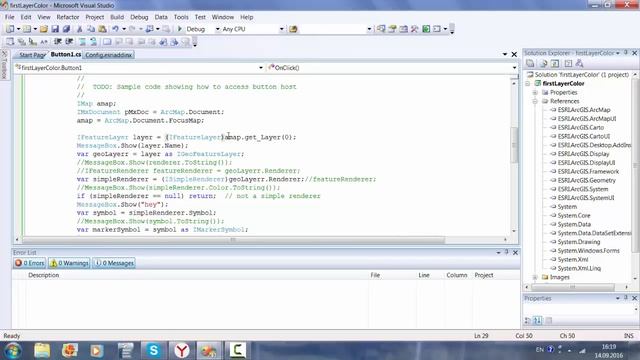Viewport: 640px width, 360px height.
Task: Toggle auto-hide pin on Error List
Action: tap(507, 252)
